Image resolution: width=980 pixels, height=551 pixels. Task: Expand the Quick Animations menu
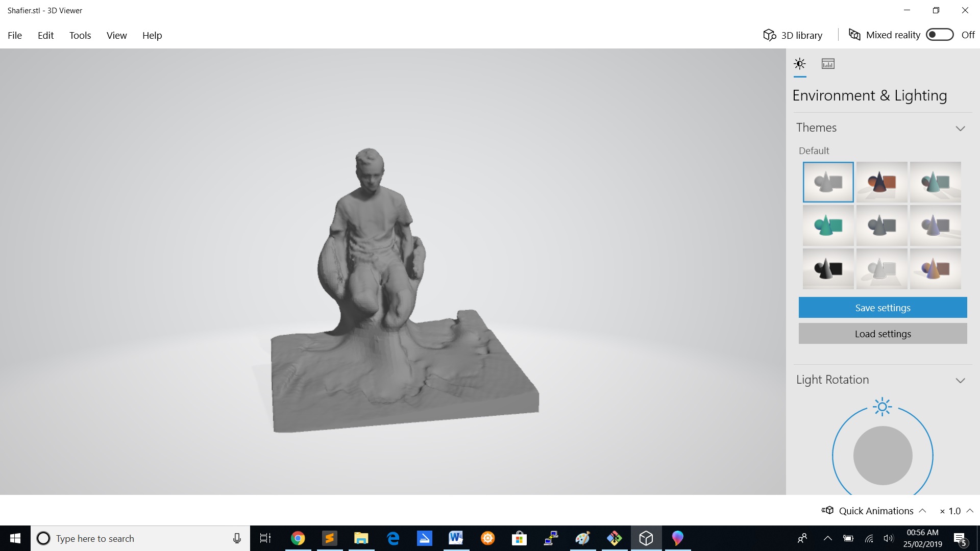pyautogui.click(x=922, y=510)
